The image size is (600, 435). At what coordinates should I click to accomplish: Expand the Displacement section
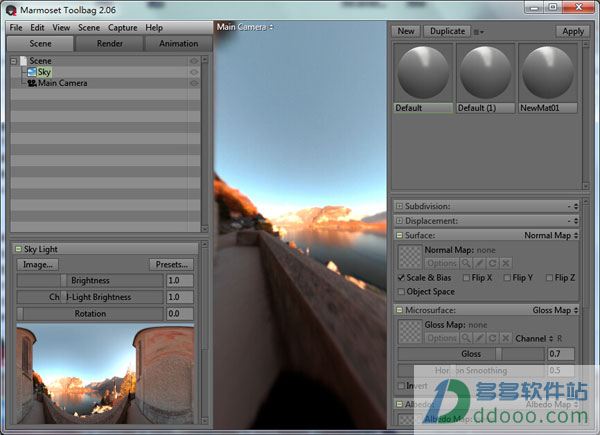[x=399, y=221]
